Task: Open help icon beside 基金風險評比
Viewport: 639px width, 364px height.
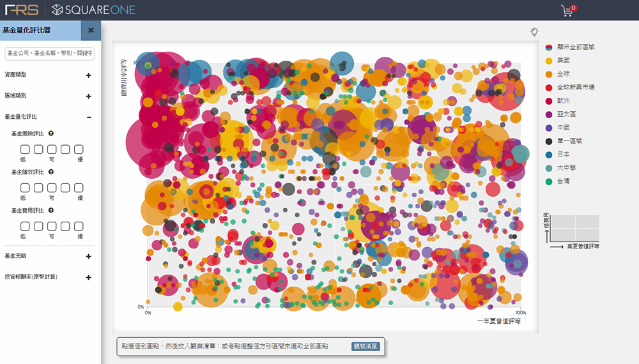Action: [x=51, y=133]
